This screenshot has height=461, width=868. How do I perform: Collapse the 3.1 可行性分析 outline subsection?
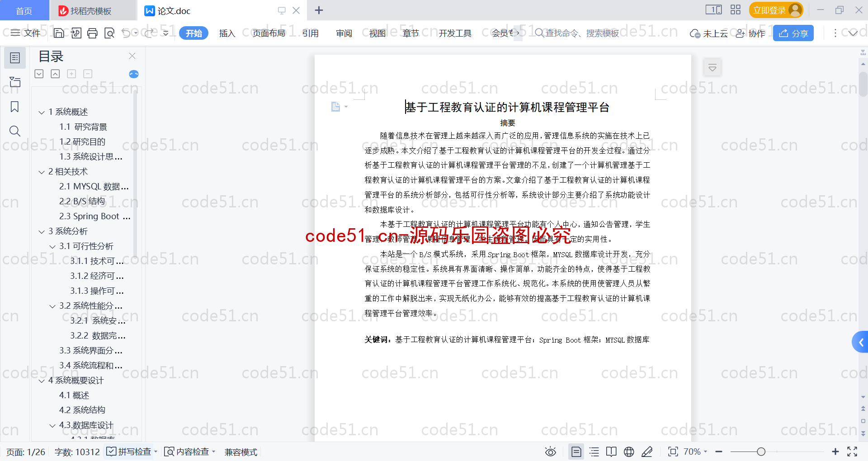52,246
